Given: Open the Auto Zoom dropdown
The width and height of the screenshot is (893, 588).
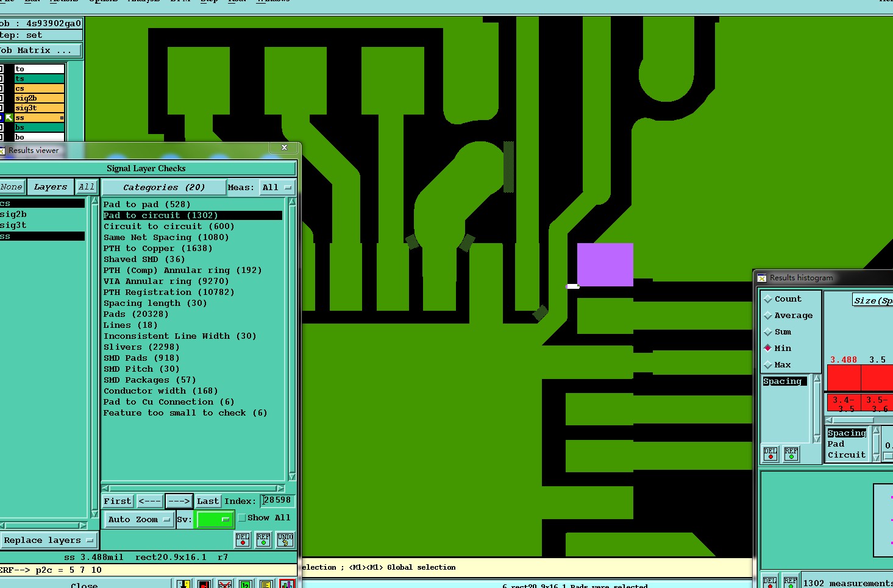Looking at the screenshot, I should point(139,520).
